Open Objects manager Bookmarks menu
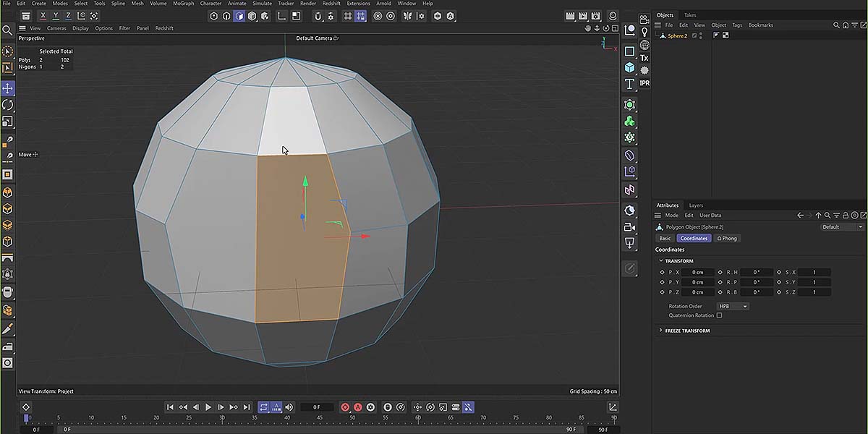The height and width of the screenshot is (434, 868). (x=760, y=25)
